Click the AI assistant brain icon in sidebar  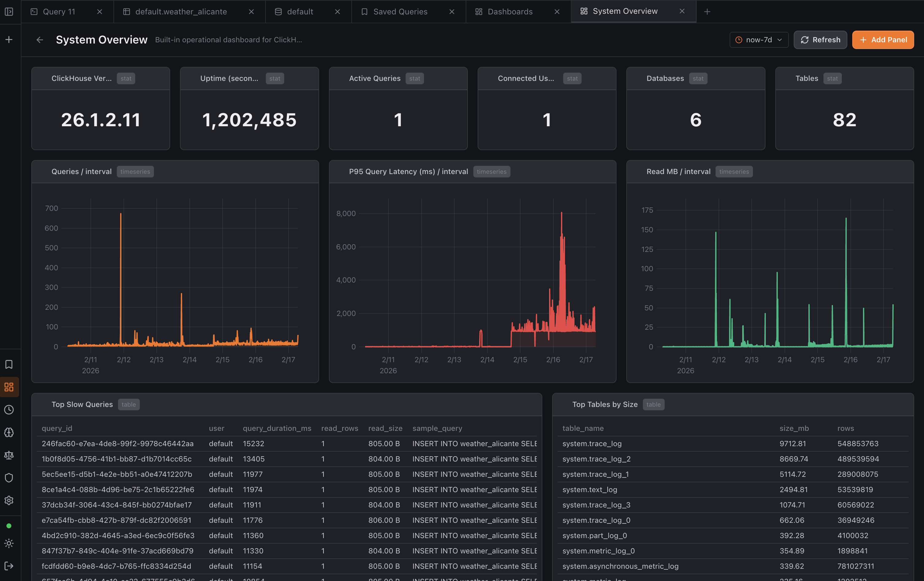tap(9, 432)
